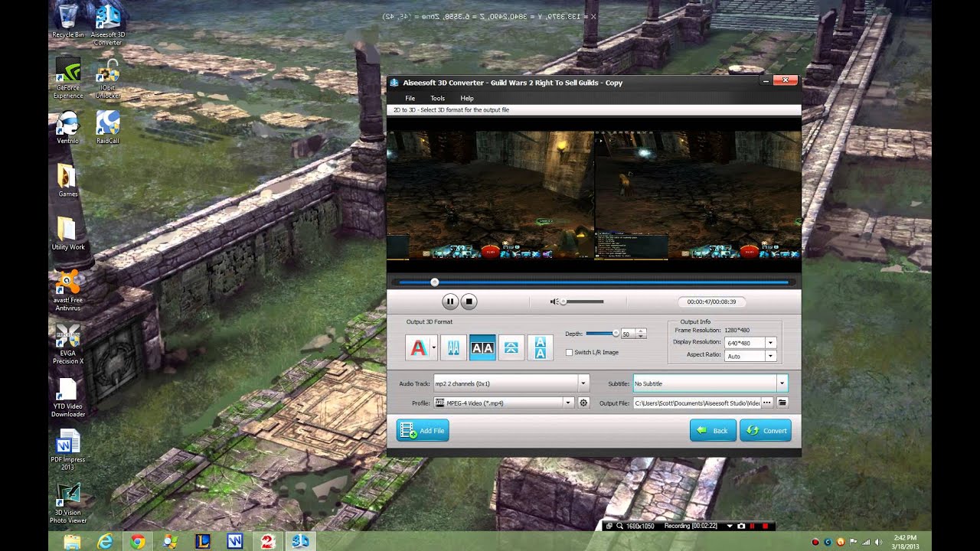980x551 pixels.
Task: Take a screenshot with recorder camera icon
Action: 741,527
